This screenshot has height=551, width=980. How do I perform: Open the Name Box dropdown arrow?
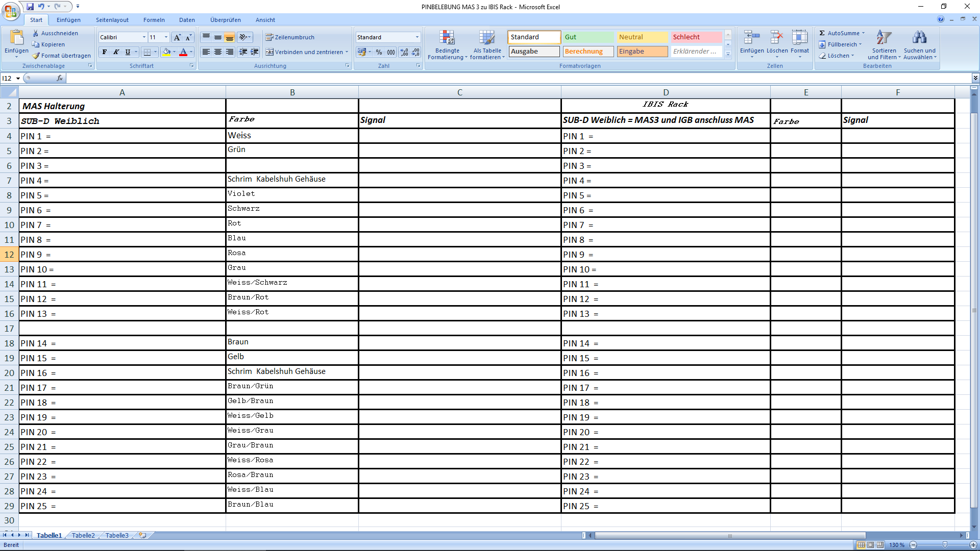(18, 78)
